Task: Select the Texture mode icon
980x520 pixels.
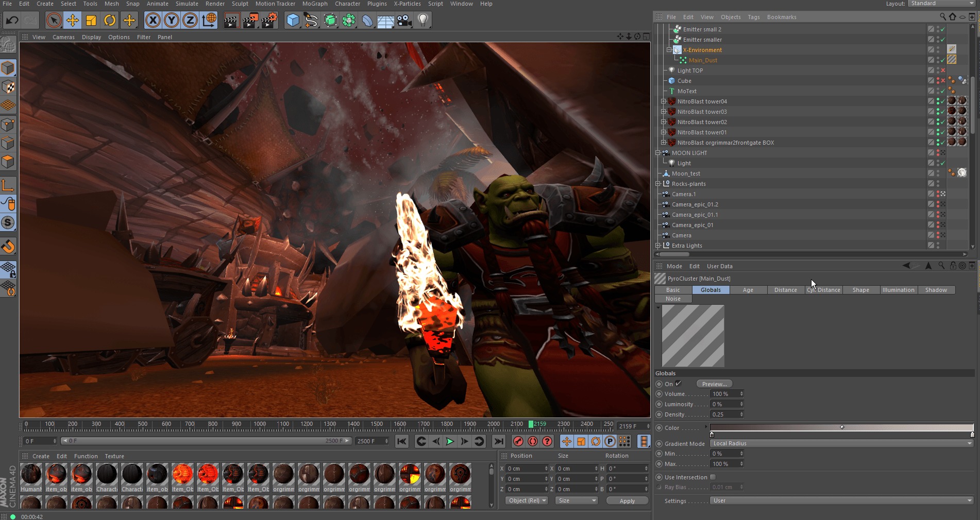Action: tap(8, 86)
